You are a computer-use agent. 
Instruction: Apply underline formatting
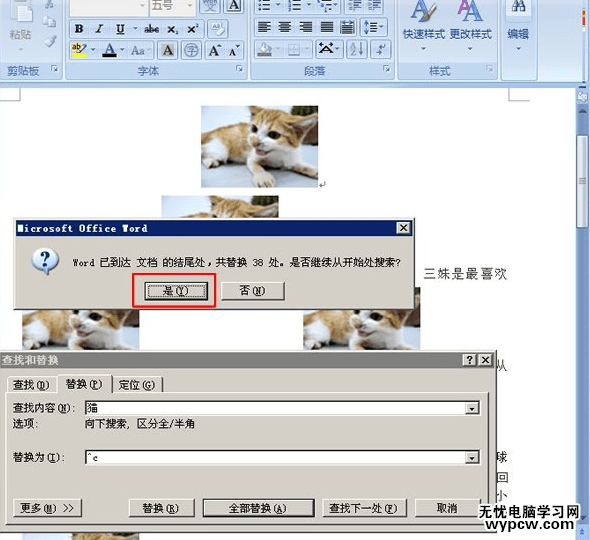click(x=120, y=29)
